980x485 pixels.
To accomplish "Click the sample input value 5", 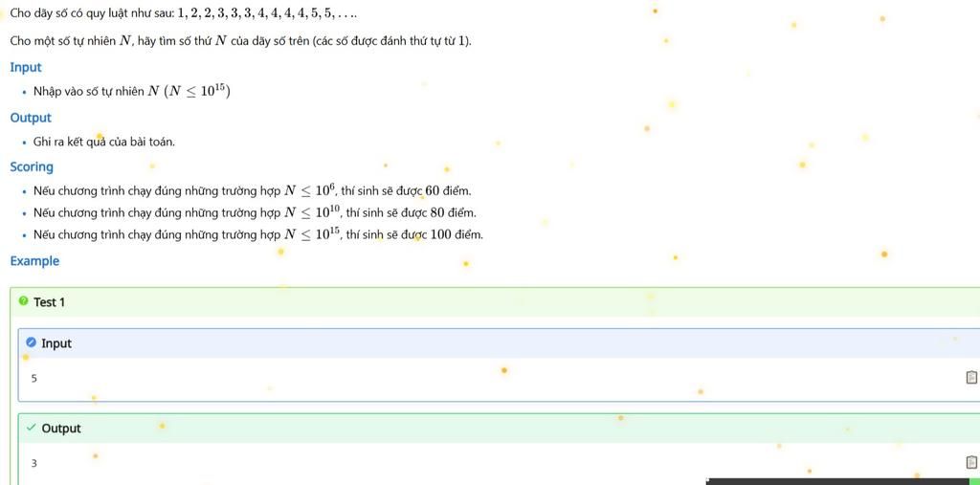I will 33,378.
